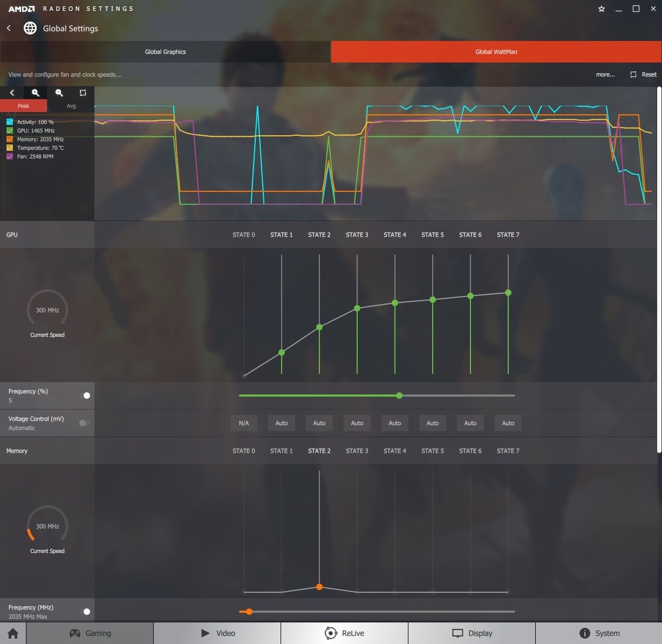662x644 pixels.
Task: Click the Auto voltage box for GPU State 6
Action: (x=470, y=423)
